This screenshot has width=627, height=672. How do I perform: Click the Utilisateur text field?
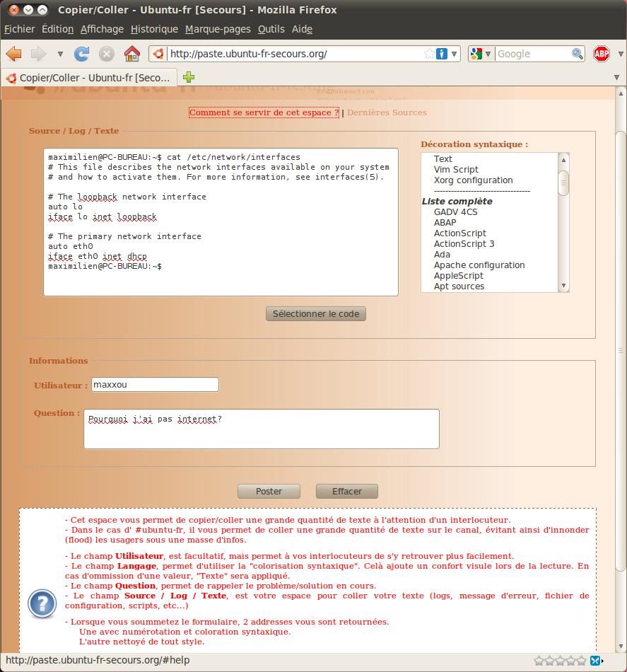tap(155, 385)
